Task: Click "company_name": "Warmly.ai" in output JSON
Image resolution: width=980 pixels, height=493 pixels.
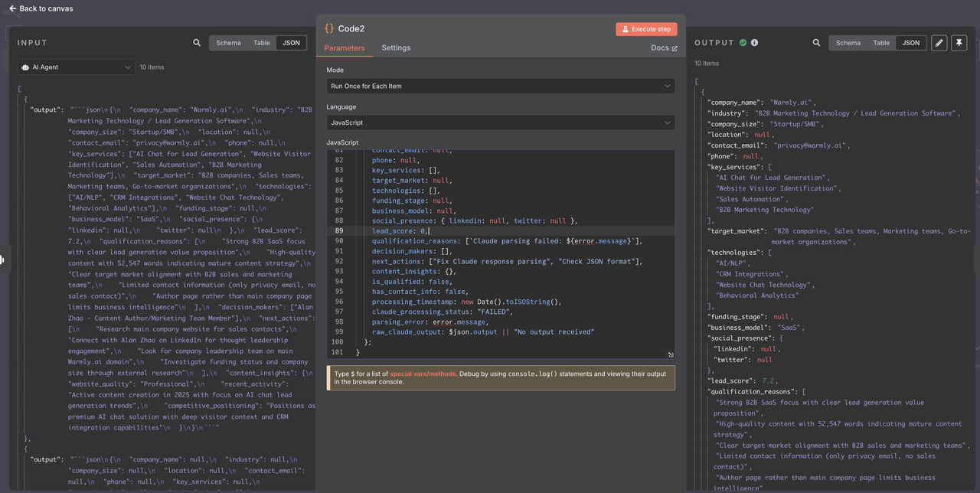Action: 763,103
